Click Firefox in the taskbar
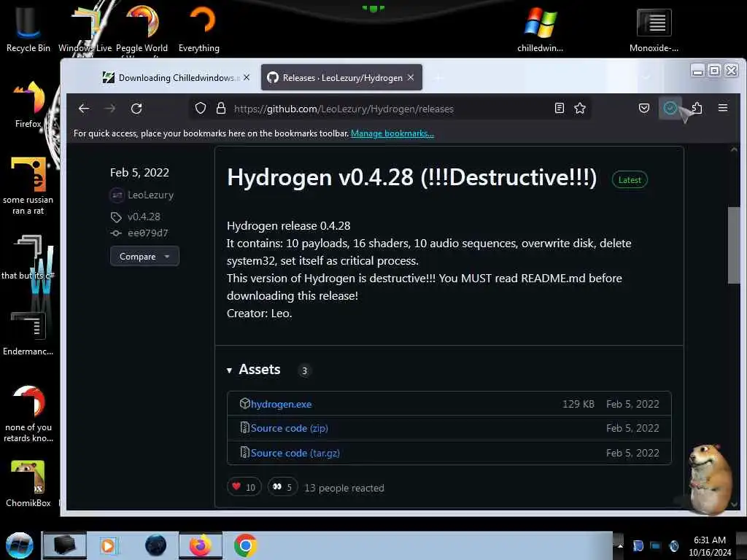Screen dimensions: 747x560 click(x=200, y=545)
